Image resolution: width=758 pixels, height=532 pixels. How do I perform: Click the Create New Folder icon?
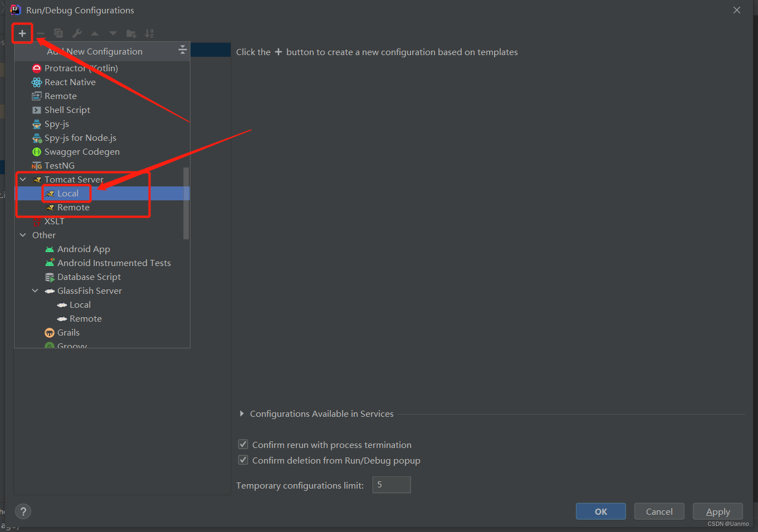pos(131,33)
